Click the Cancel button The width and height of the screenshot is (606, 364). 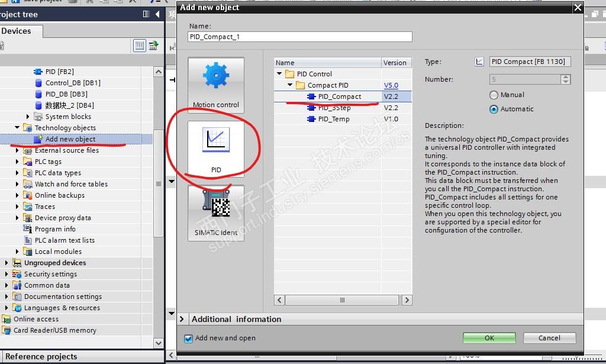pos(549,338)
